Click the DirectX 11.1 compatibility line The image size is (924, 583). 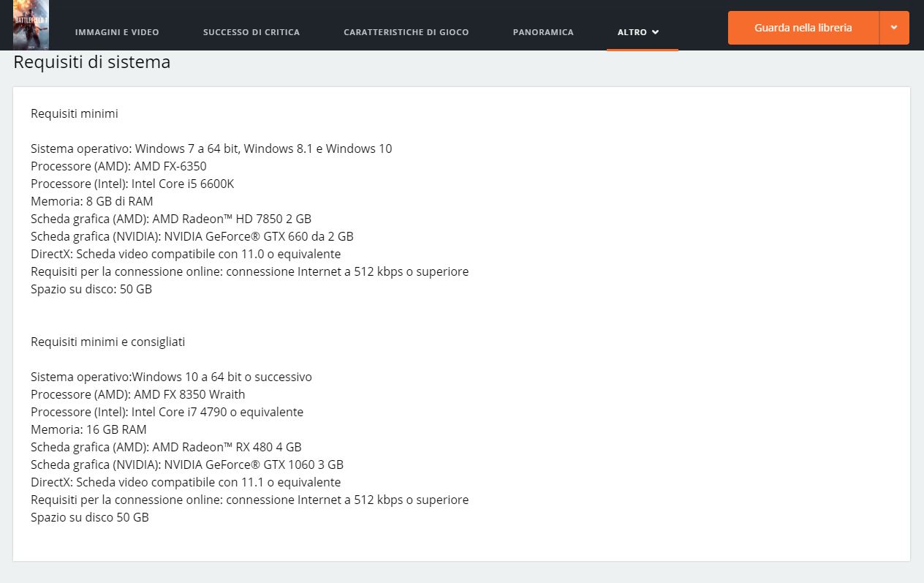coord(186,482)
